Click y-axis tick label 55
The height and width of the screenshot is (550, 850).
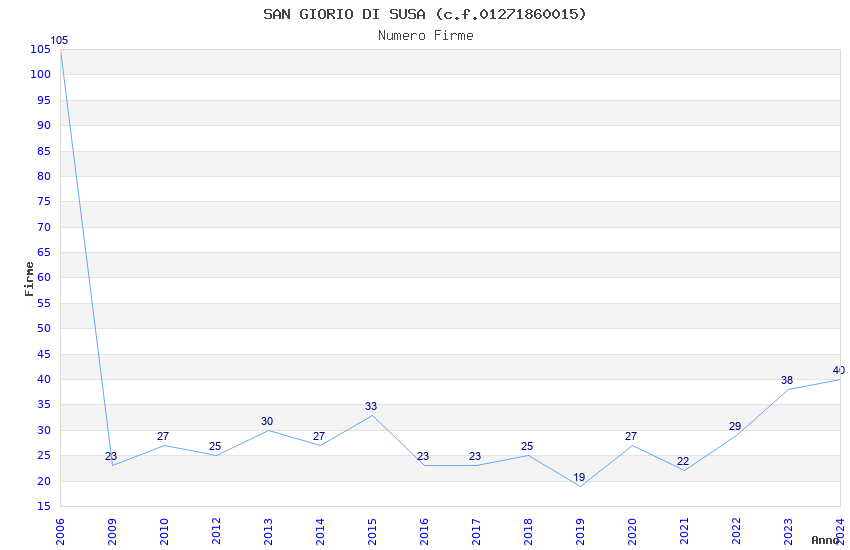click(43, 303)
